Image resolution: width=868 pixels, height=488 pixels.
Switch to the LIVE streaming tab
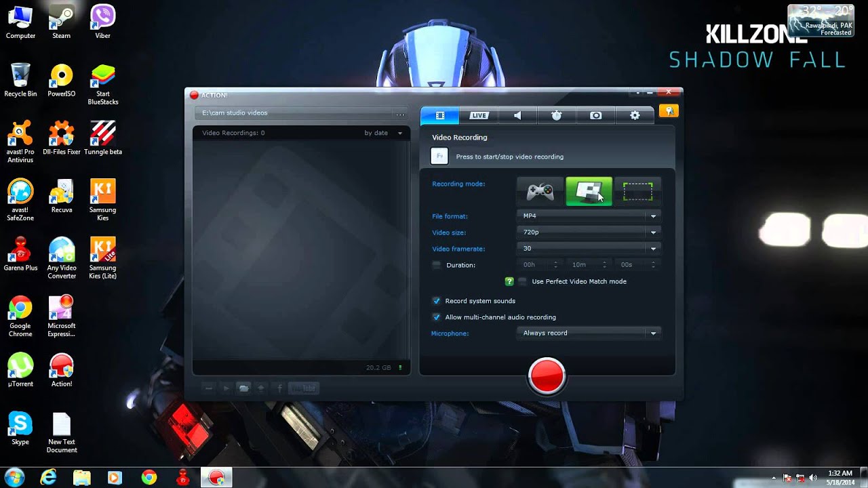click(479, 116)
